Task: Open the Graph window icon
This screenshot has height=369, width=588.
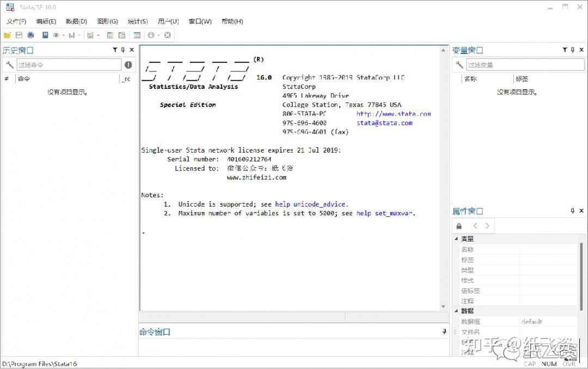Action: pyautogui.click(x=72, y=34)
